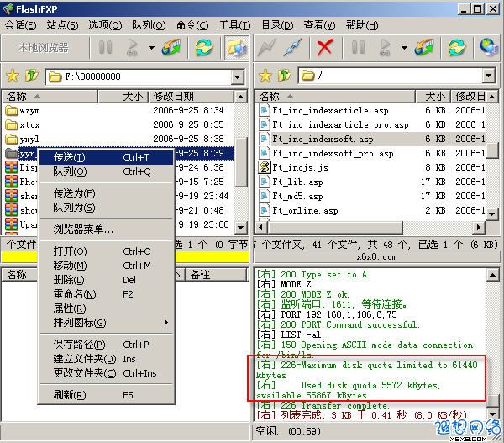Open local pane favorites star

pos(13,76)
